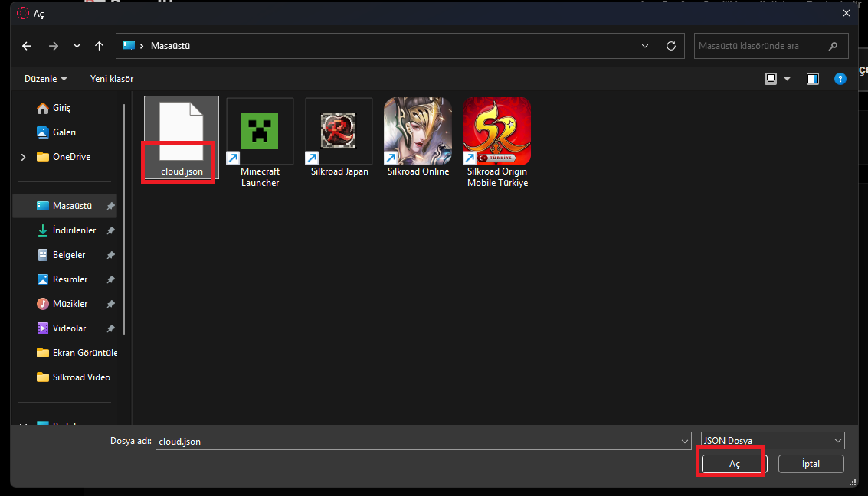Go up one folder level
This screenshot has width=868, height=496.
tap(99, 46)
